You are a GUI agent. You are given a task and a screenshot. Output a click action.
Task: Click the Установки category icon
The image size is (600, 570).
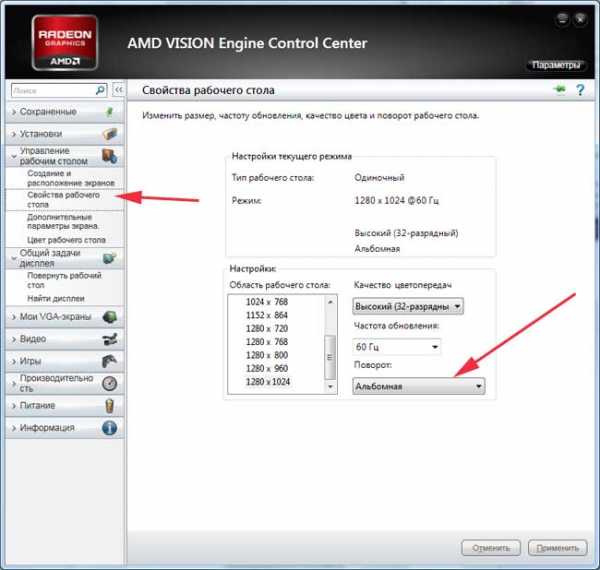110,134
